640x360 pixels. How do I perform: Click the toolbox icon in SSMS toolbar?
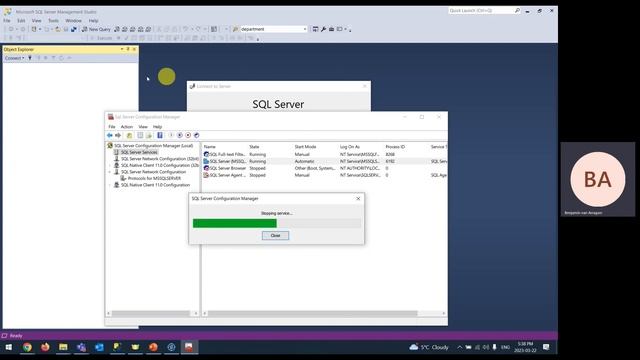(331, 29)
